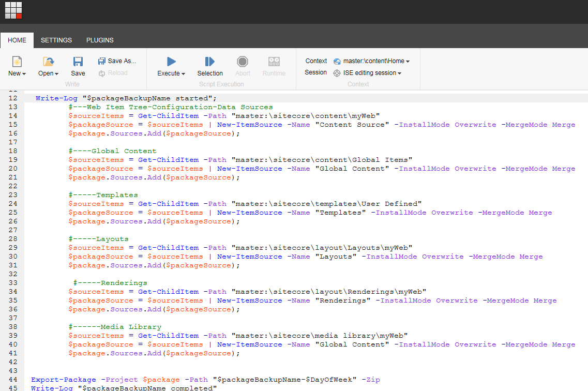The image size is (588, 391).
Task: Select the HOME ribbon tab
Action: (x=17, y=40)
